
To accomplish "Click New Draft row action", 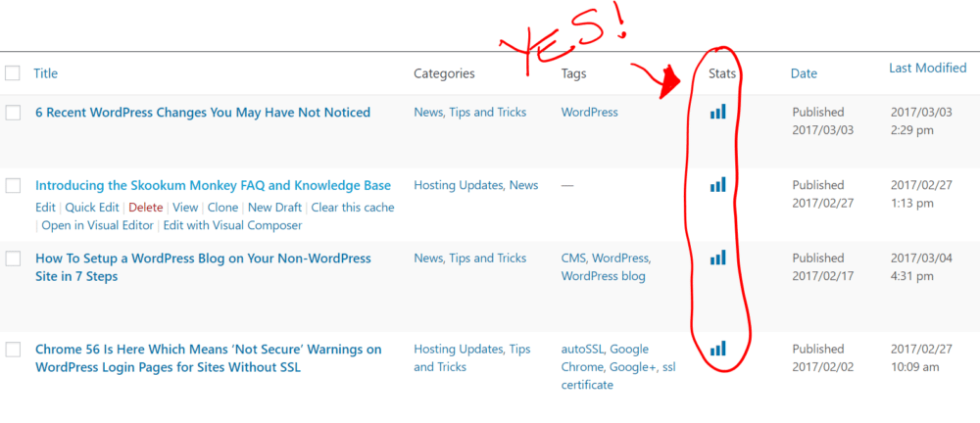I will pyautogui.click(x=275, y=208).
